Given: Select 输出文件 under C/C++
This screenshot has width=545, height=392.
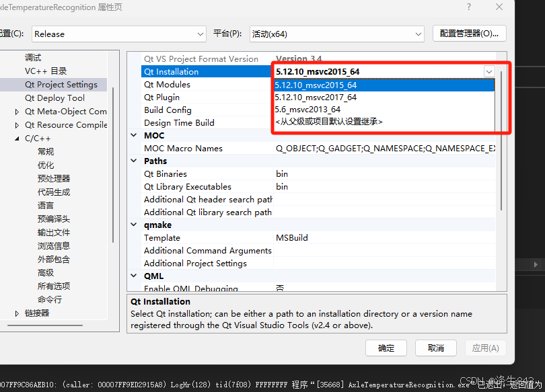Looking at the screenshot, I should pos(54,233).
